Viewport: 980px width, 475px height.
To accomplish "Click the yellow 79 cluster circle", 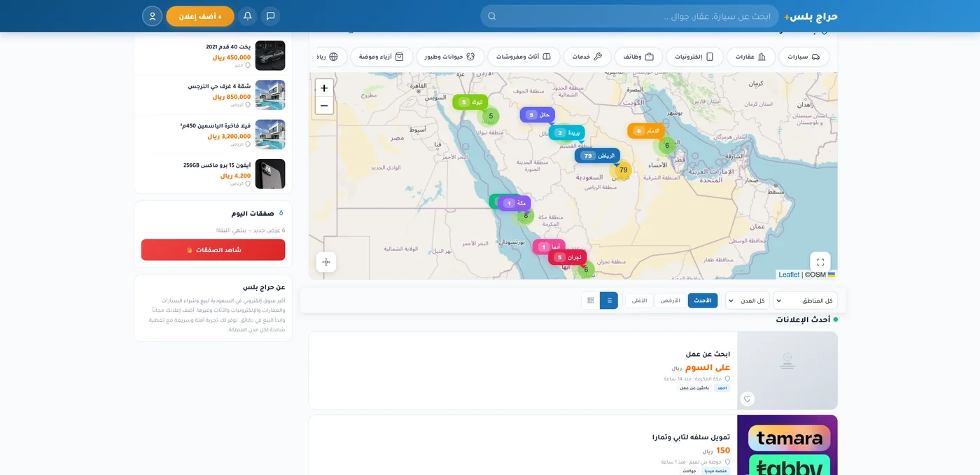I will (623, 170).
